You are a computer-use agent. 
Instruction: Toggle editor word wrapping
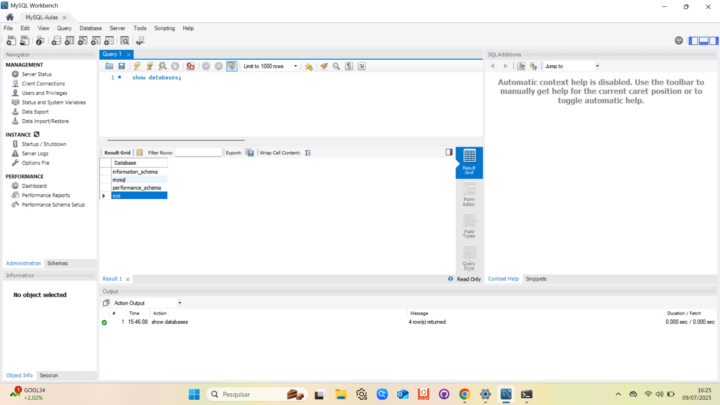(x=362, y=66)
